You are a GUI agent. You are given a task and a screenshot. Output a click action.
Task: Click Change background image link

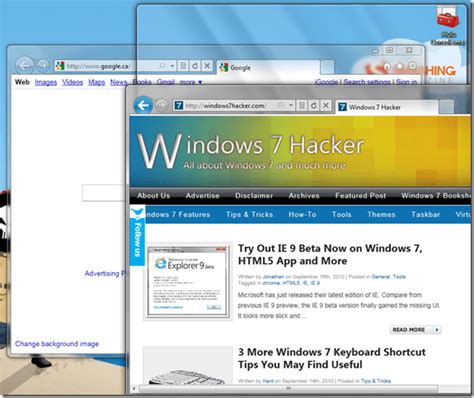pos(57,344)
